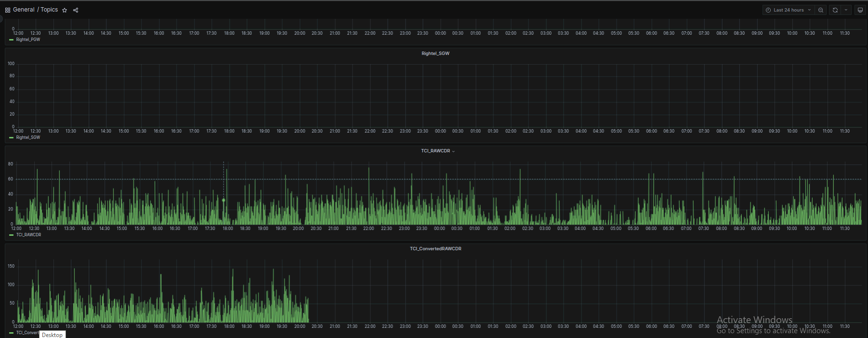Click the clock icon in time picker
This screenshot has width=868, height=338.
click(x=768, y=10)
